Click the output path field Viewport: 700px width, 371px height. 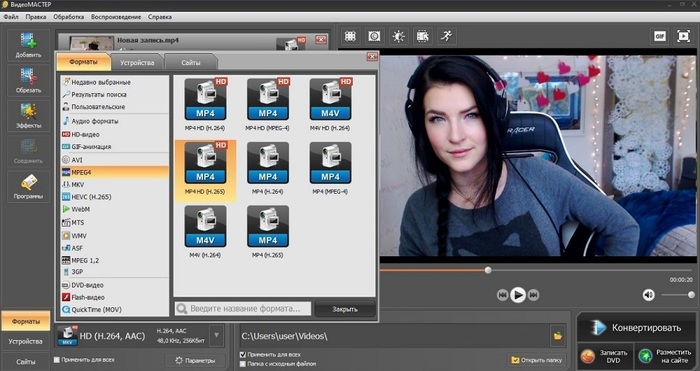point(395,336)
